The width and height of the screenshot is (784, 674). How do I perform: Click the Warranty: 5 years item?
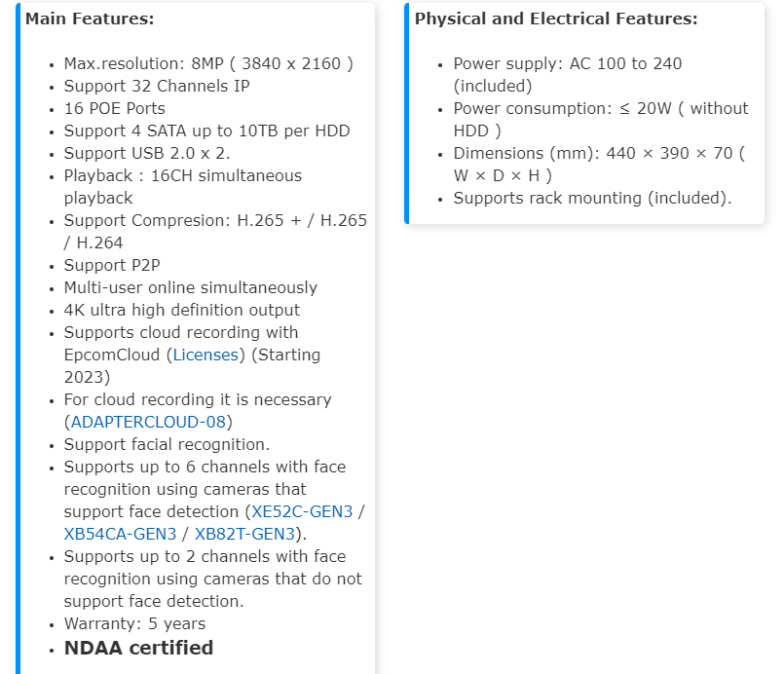point(134,623)
